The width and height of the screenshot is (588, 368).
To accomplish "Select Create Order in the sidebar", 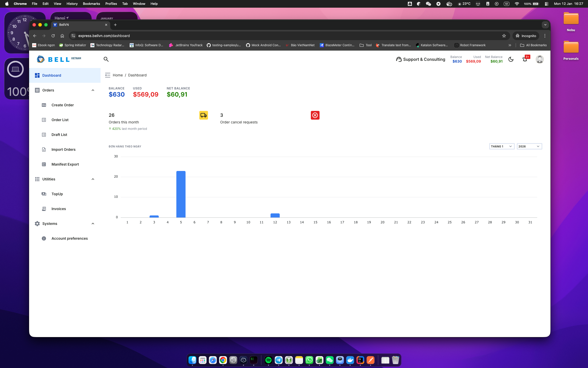I will coord(62,105).
